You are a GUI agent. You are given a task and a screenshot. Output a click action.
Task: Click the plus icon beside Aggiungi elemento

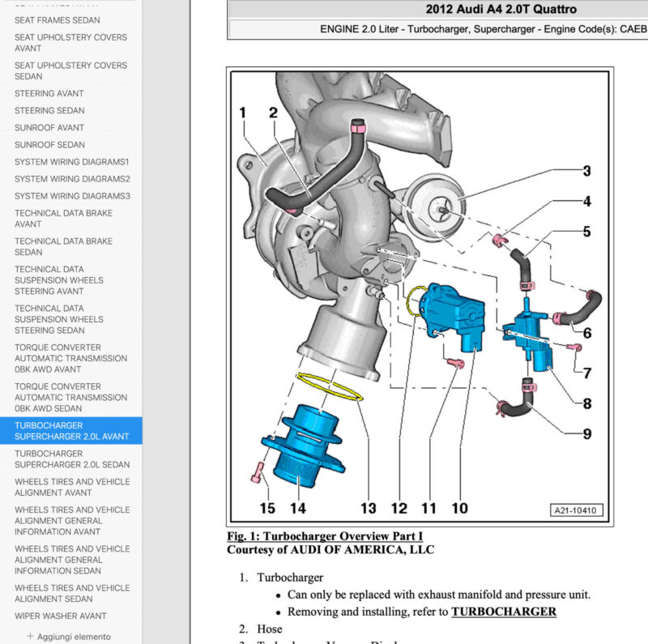pos(30,636)
